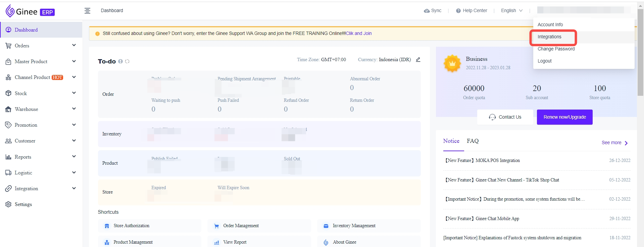Viewport: 644px width, 247px height.
Task: Open Settings from the sidebar gear
Action: point(9,204)
